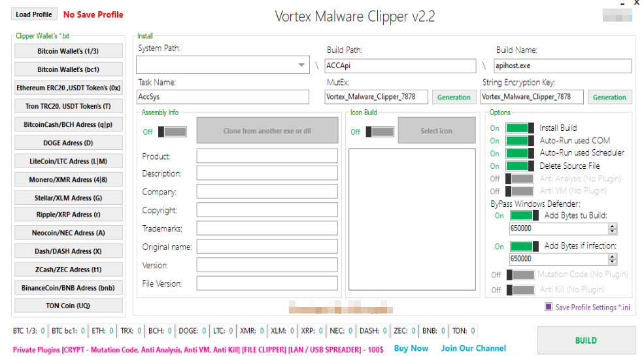This screenshot has height=356, width=644.
Task: Click Generation button next to MutEx
Action: coord(453,97)
